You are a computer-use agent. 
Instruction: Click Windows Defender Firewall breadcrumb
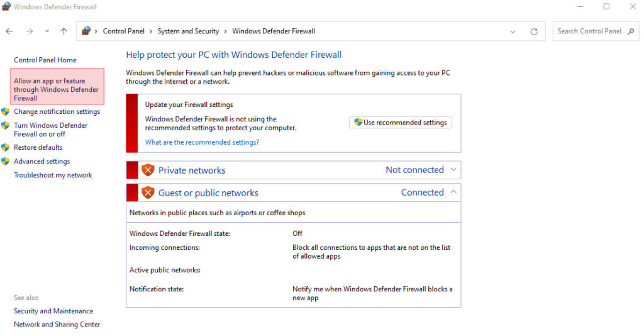[274, 31]
